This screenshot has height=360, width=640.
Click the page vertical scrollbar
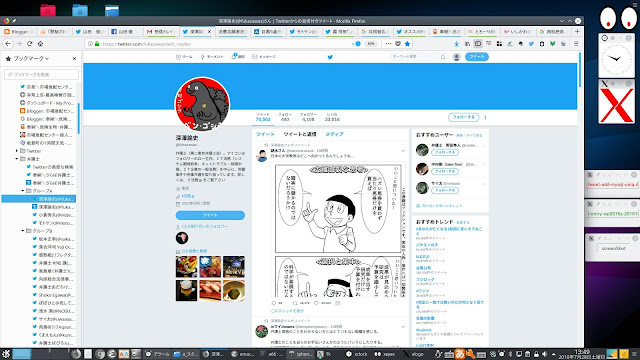tap(580, 199)
